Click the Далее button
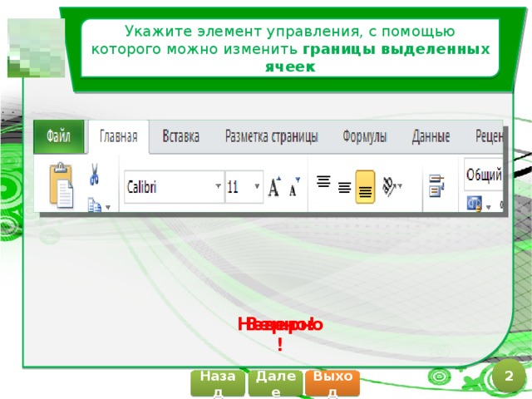 [275, 383]
